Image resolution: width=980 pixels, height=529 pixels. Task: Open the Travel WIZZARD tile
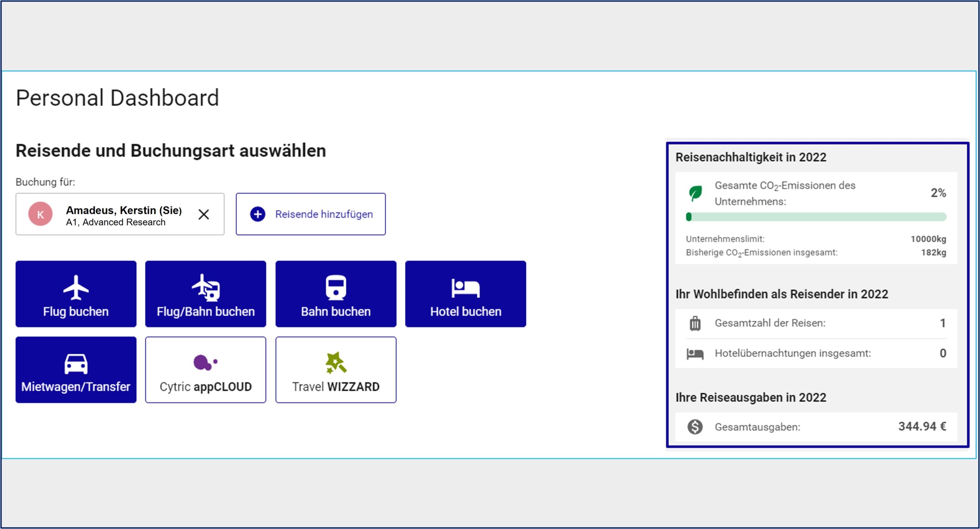(x=335, y=369)
